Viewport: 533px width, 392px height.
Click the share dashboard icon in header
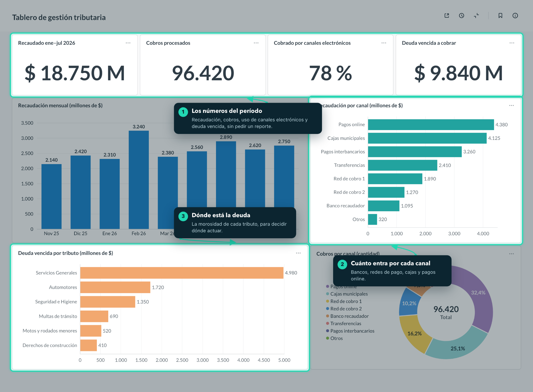[x=447, y=16]
